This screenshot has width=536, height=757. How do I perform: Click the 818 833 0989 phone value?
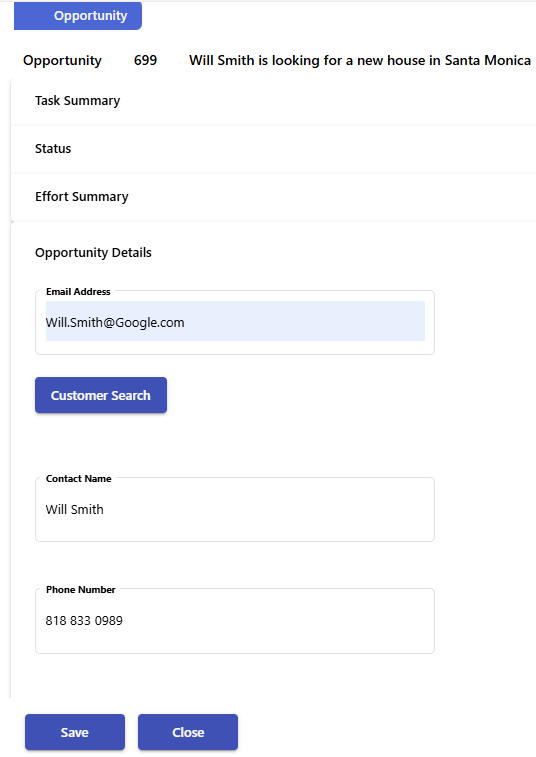pyautogui.click(x=84, y=620)
